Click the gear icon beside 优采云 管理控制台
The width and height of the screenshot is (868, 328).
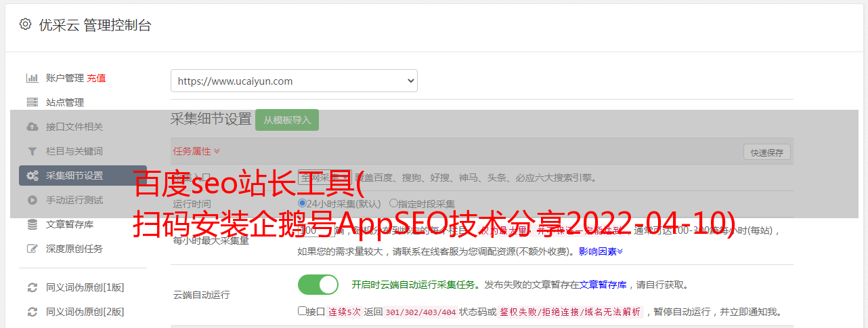click(25, 24)
